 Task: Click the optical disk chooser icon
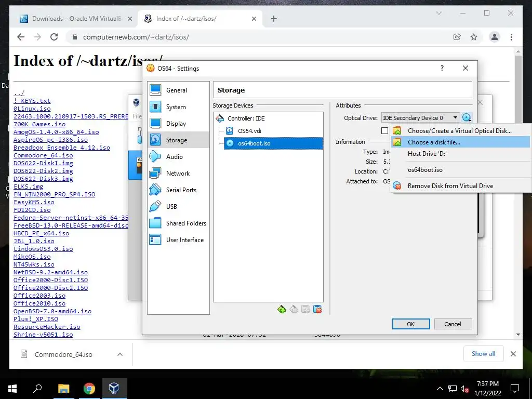(x=467, y=118)
